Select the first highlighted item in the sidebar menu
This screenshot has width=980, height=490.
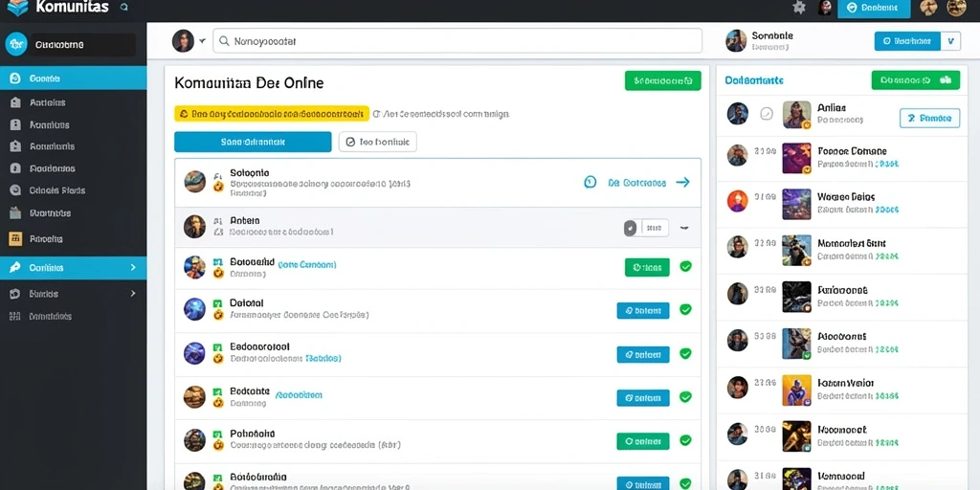73,78
